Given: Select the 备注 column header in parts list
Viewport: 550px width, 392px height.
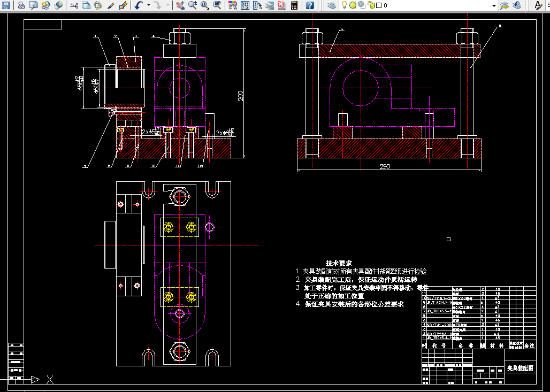Looking at the screenshot, I should point(529,345).
